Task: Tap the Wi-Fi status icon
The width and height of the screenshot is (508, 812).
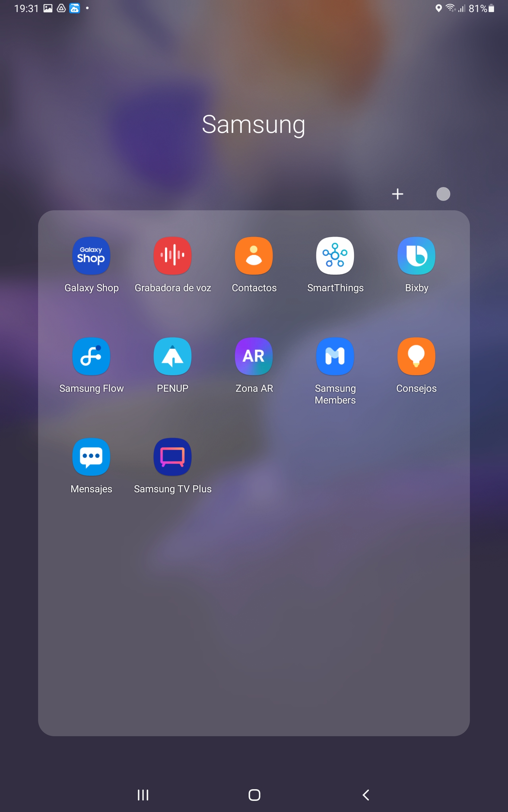Action: (x=451, y=8)
